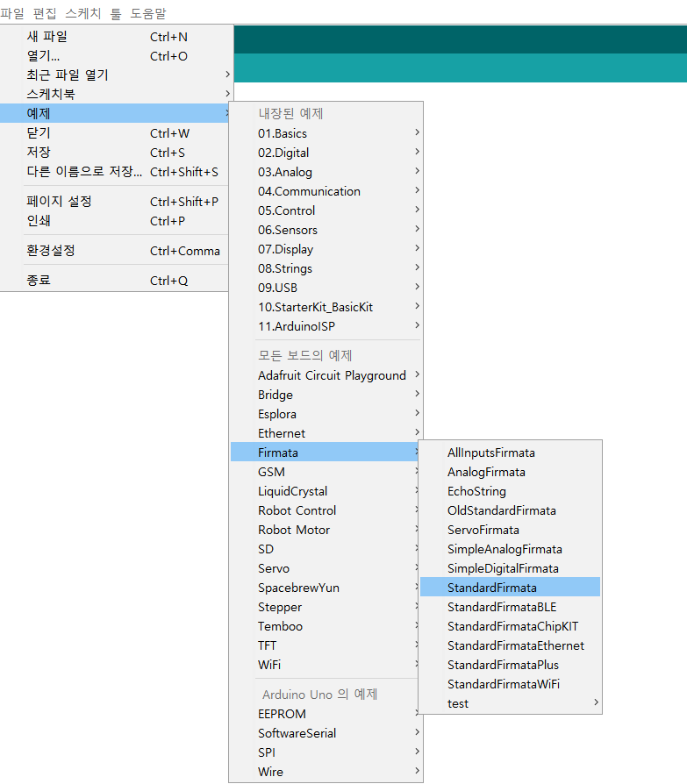Viewport: 687px width, 784px height.
Task: Select the highlighted Firmata entry
Action: pyautogui.click(x=325, y=453)
